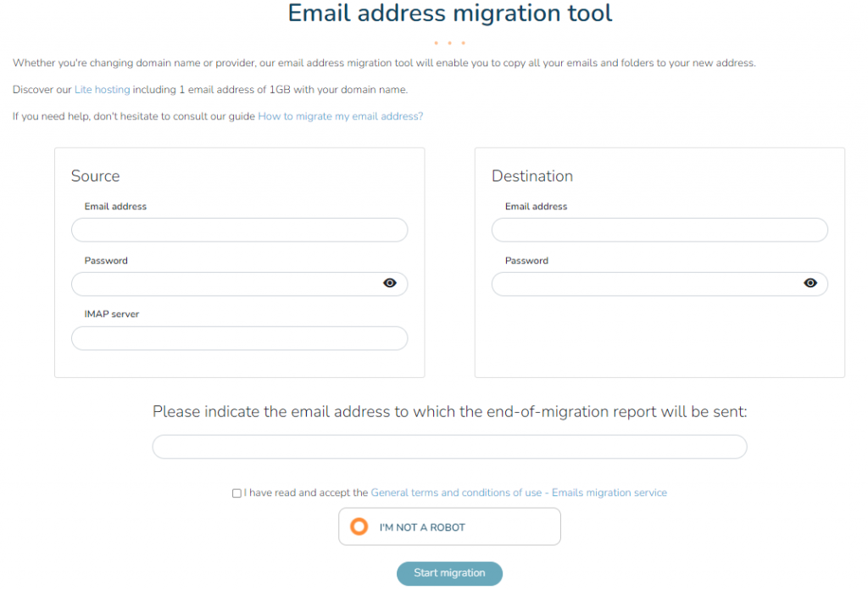Viewport: 868px width, 590px height.
Task: Open 'How to migrate my email address?' guide
Action: coord(340,116)
